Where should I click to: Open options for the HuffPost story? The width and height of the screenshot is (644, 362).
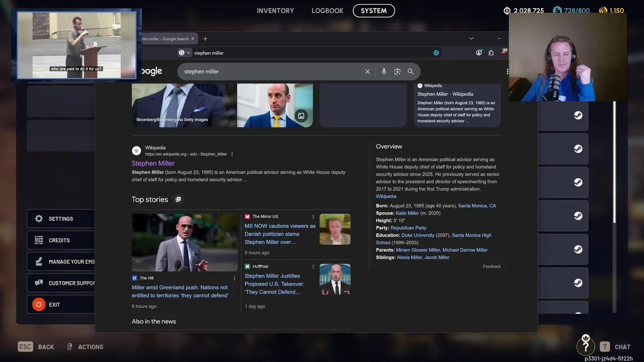(313, 266)
